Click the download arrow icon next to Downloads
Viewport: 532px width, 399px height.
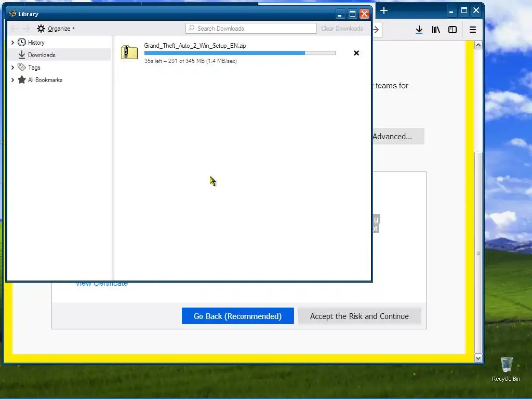(x=22, y=55)
